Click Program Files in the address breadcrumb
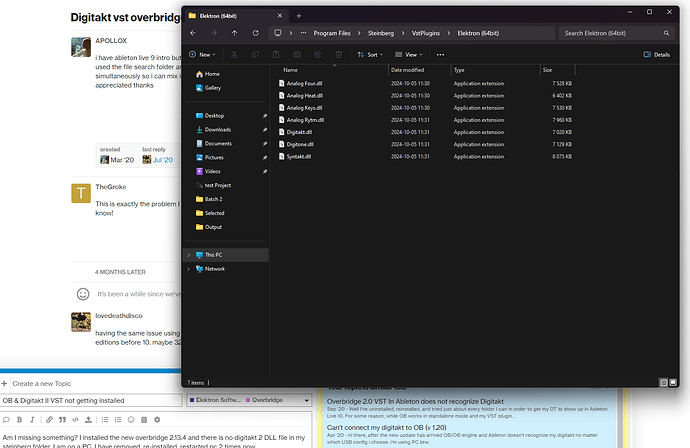 [x=332, y=33]
